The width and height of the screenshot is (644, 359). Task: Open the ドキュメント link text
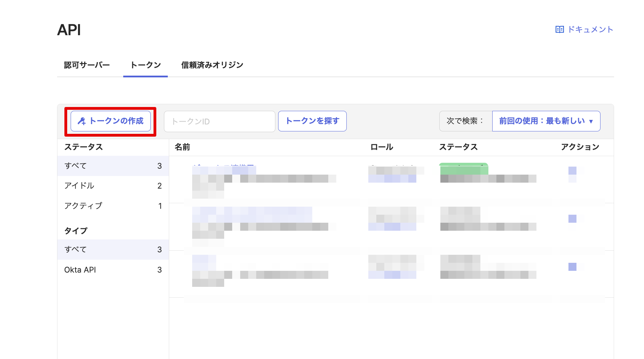click(590, 30)
